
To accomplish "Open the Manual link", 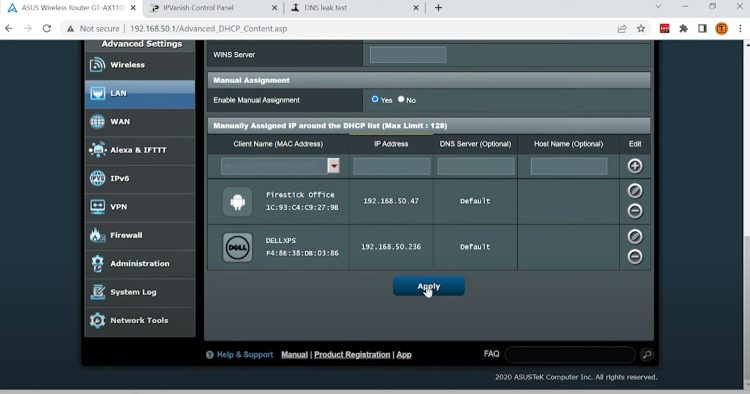I will [294, 354].
